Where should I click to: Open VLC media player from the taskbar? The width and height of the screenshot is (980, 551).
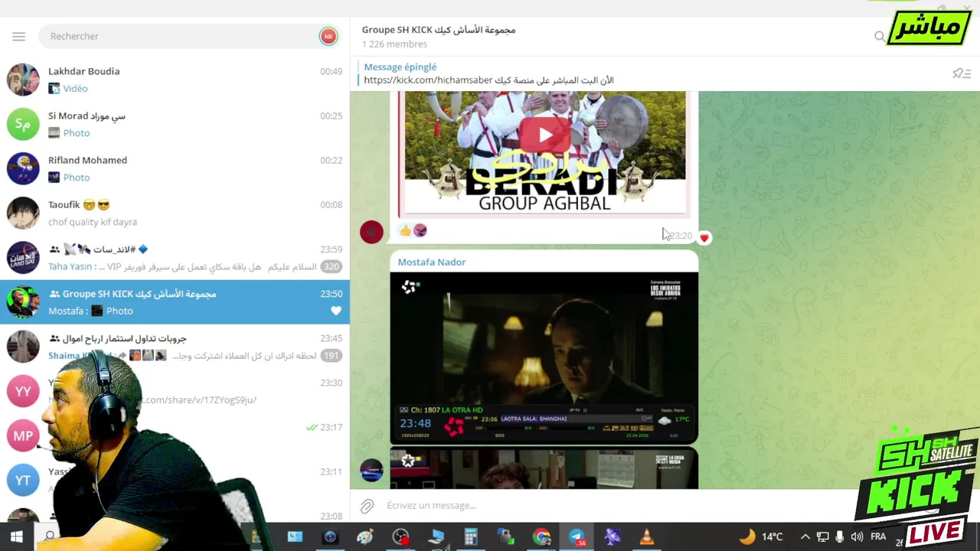[x=647, y=536]
